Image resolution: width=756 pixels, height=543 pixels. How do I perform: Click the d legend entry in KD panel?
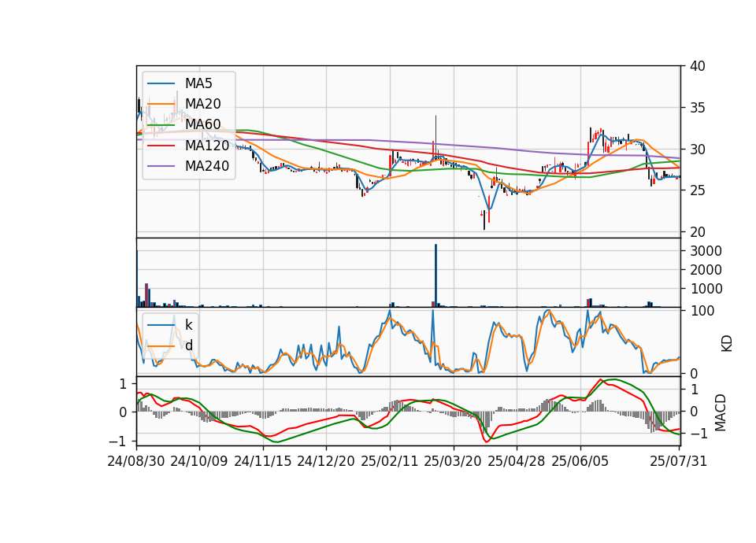pos(188,345)
